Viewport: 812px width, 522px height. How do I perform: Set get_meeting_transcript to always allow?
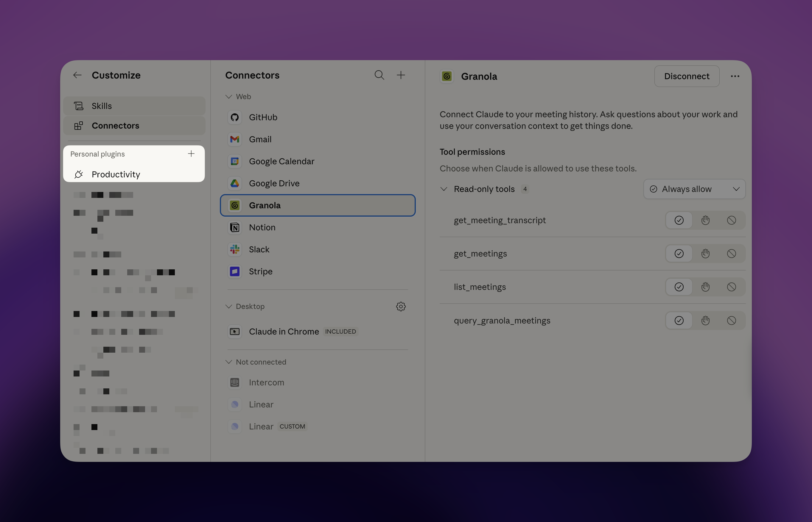click(679, 220)
